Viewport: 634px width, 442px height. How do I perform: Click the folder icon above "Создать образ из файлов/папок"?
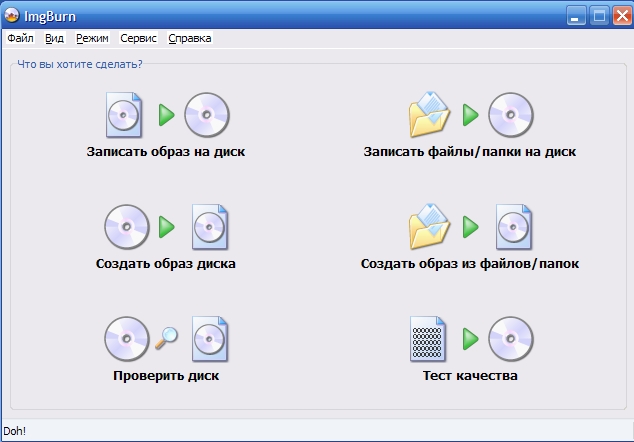pyautogui.click(x=430, y=227)
